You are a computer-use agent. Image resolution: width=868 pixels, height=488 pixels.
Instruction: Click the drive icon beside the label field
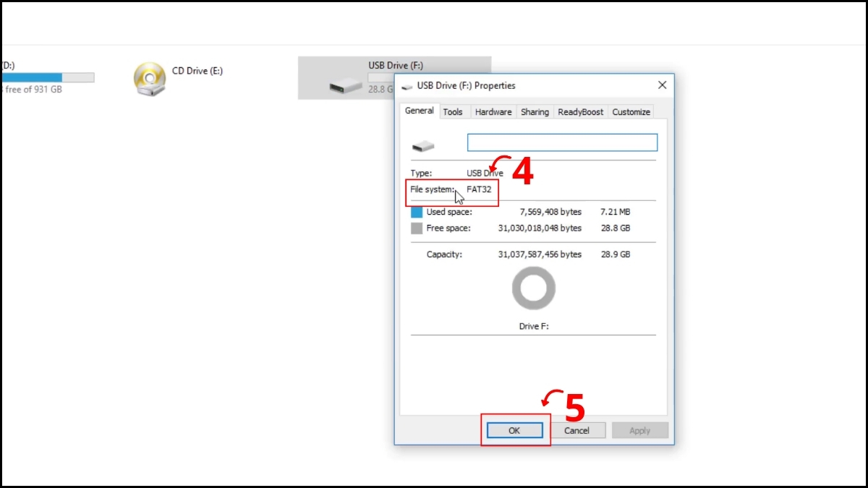tap(423, 147)
